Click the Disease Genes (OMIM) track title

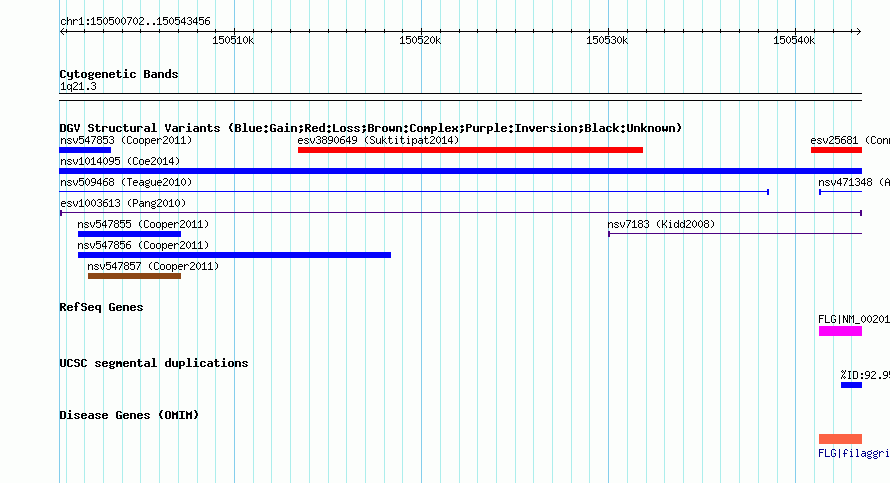(x=129, y=415)
